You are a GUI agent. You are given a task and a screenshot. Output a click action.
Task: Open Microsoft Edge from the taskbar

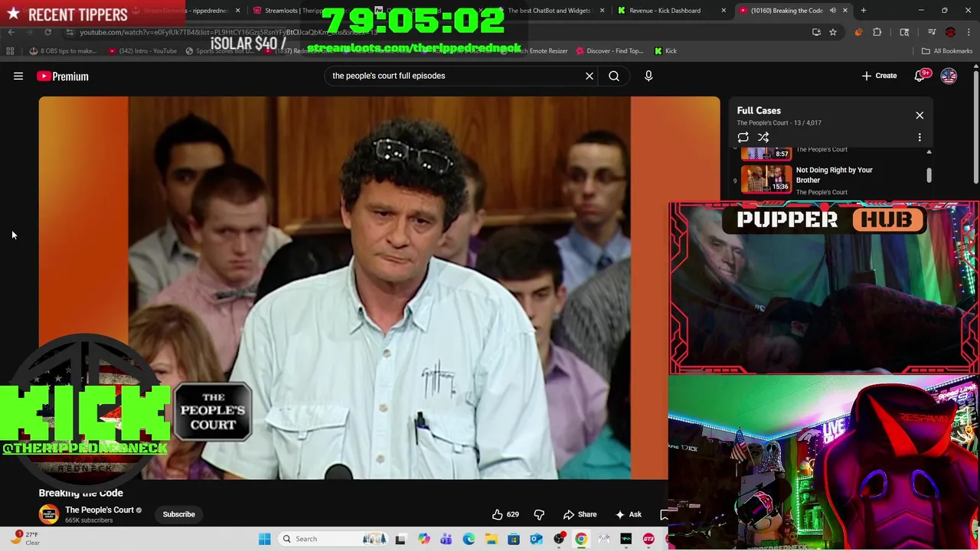click(469, 539)
